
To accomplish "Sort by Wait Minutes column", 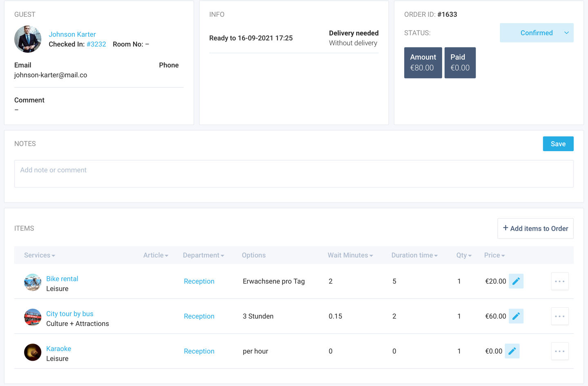I will [x=350, y=255].
